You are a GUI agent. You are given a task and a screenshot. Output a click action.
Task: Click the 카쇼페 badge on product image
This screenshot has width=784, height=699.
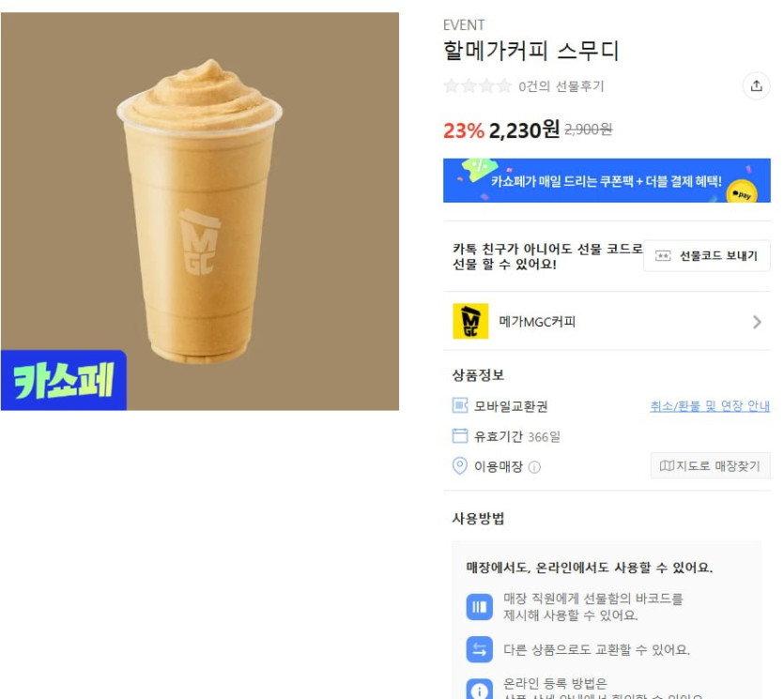pyautogui.click(x=64, y=380)
